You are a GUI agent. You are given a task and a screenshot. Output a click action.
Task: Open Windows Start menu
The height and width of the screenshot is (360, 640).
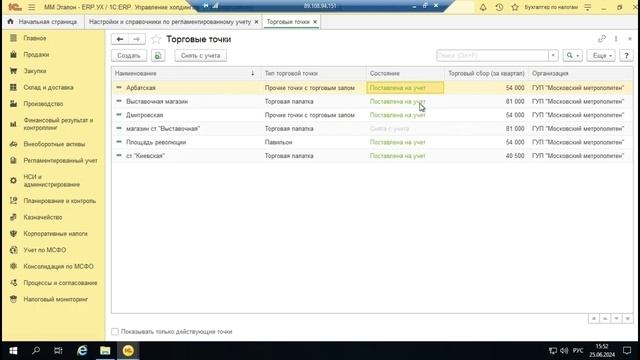[13, 351]
